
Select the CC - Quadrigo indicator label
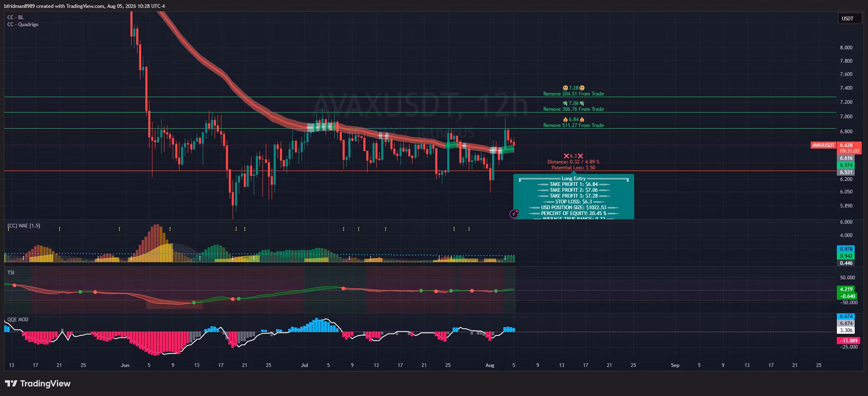point(23,24)
